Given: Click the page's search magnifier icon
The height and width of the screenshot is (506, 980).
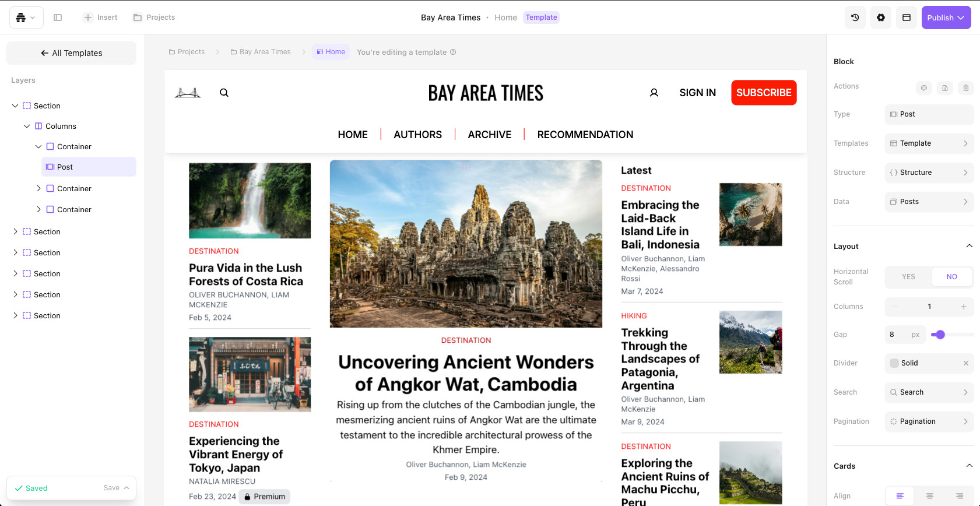Looking at the screenshot, I should [224, 93].
